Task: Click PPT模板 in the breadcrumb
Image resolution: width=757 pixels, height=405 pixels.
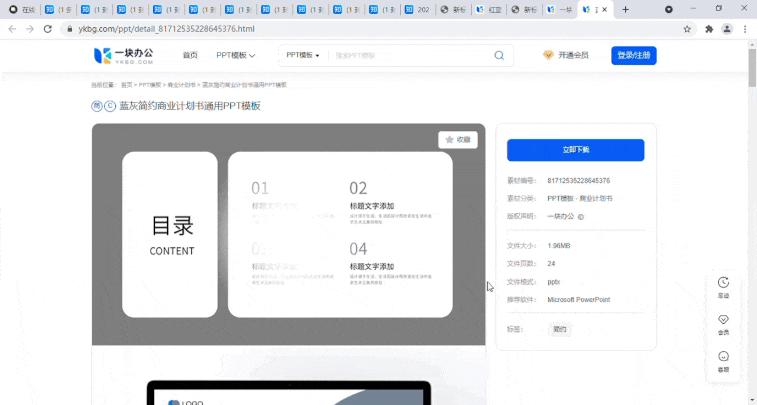Action: (150, 84)
